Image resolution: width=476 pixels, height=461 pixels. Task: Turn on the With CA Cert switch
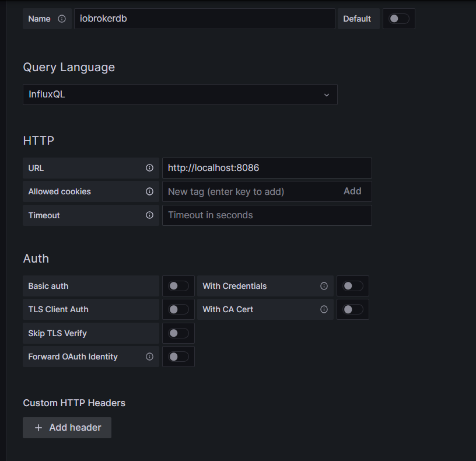(353, 309)
